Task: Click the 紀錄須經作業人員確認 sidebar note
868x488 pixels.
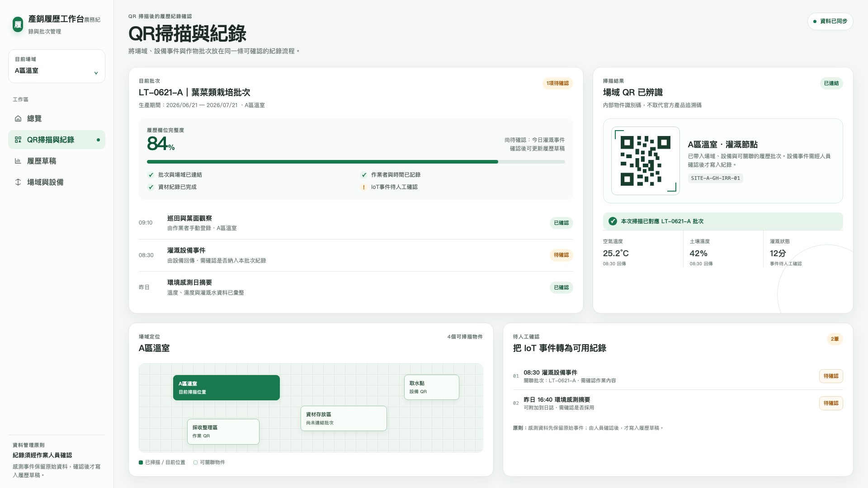Action: click(x=42, y=455)
